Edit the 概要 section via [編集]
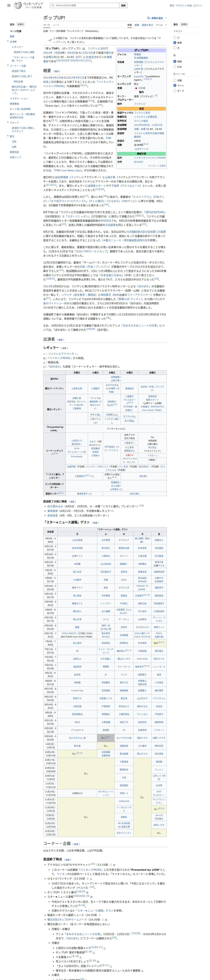 (x=57, y=71)
